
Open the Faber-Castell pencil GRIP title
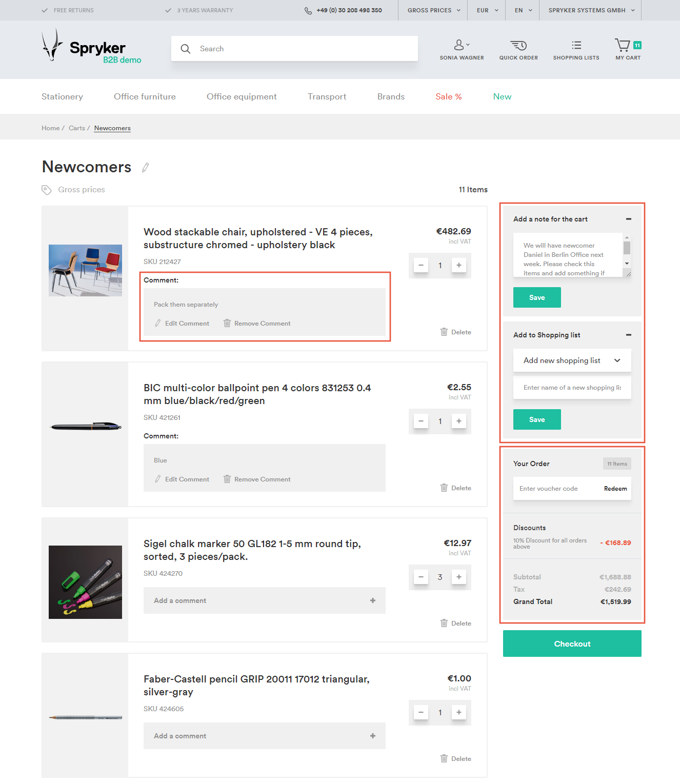[256, 686]
